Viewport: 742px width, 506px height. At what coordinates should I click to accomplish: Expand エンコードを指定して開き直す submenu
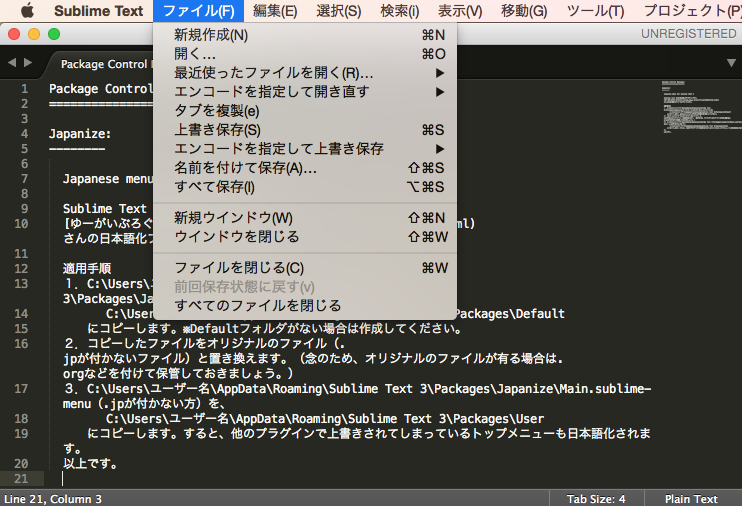(x=305, y=92)
